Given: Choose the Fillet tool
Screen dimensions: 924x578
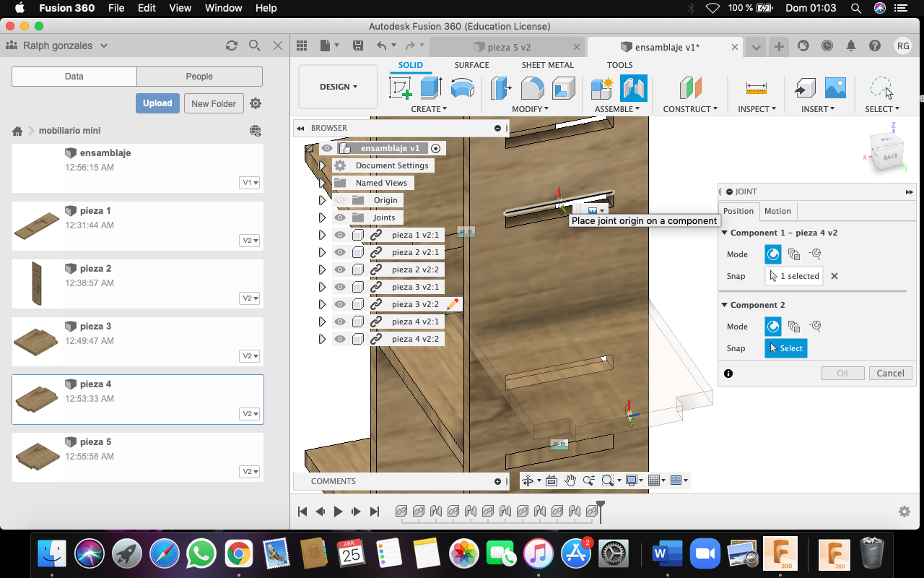Looking at the screenshot, I should point(532,88).
